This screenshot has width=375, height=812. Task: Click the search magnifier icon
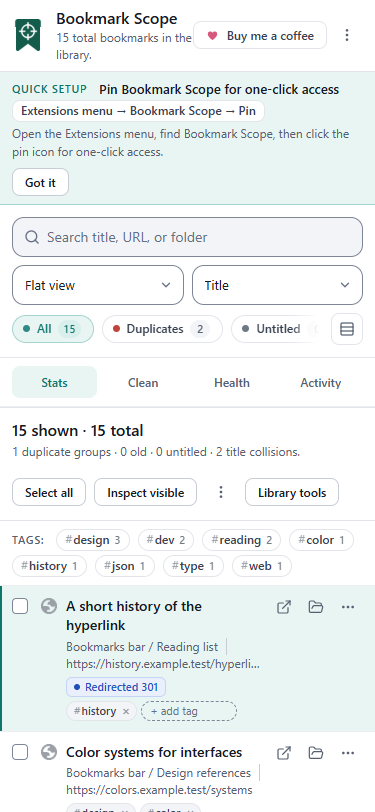click(x=32, y=237)
